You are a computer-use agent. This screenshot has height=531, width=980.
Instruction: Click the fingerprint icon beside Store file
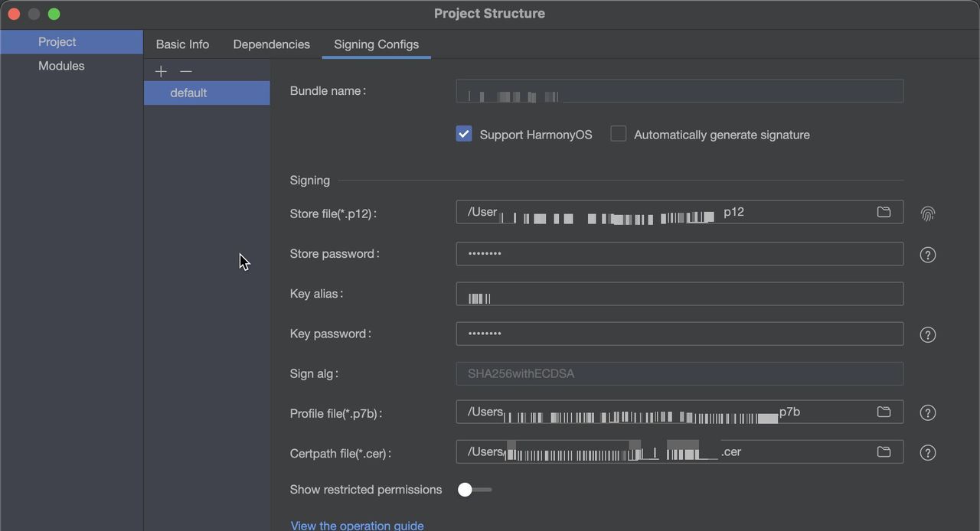point(928,214)
